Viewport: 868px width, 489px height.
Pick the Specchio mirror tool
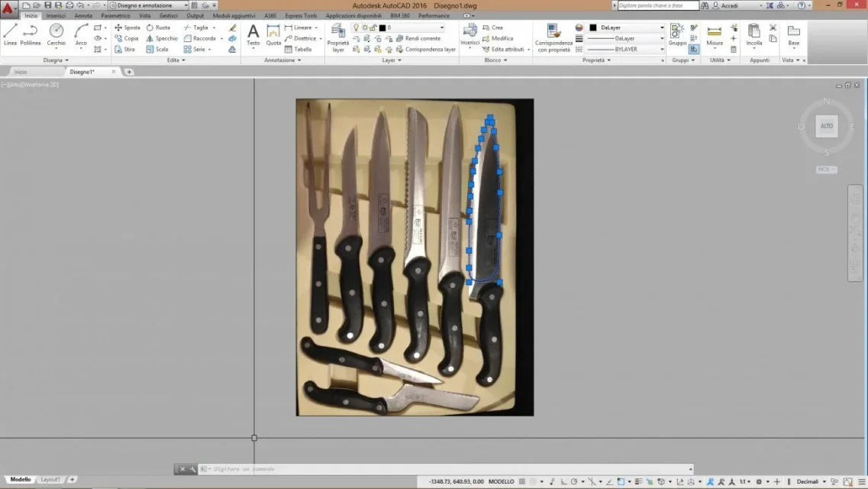click(x=162, y=38)
